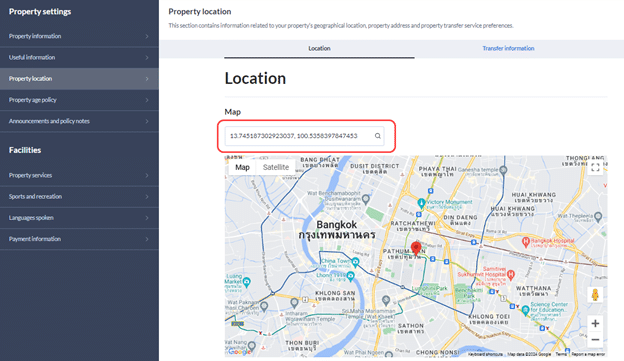The image size is (624, 361).
Task: Click the red location pin marker
Action: 416,248
